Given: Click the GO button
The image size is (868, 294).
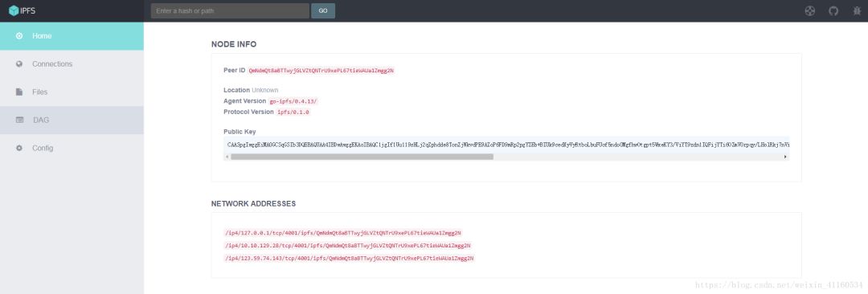Looking at the screenshot, I should click(x=323, y=10).
